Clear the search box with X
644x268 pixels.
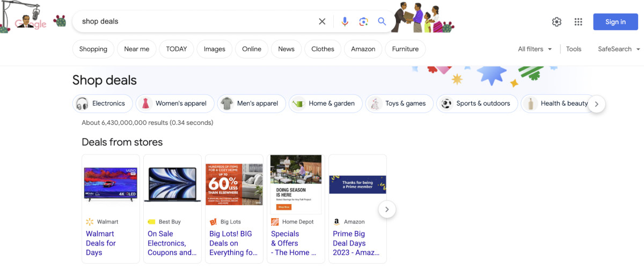click(x=322, y=21)
